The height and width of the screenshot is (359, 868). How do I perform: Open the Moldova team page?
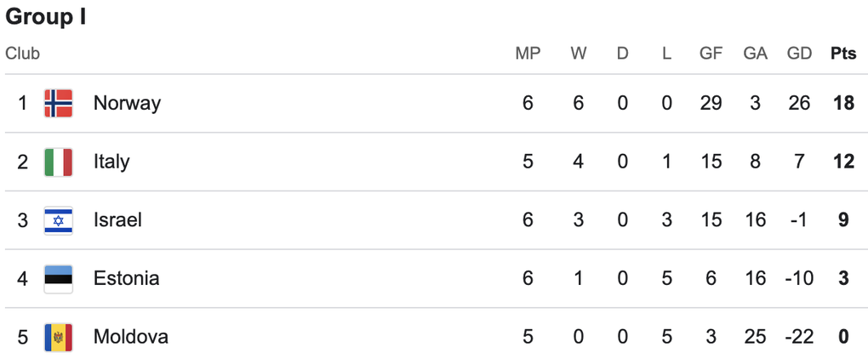(x=130, y=337)
